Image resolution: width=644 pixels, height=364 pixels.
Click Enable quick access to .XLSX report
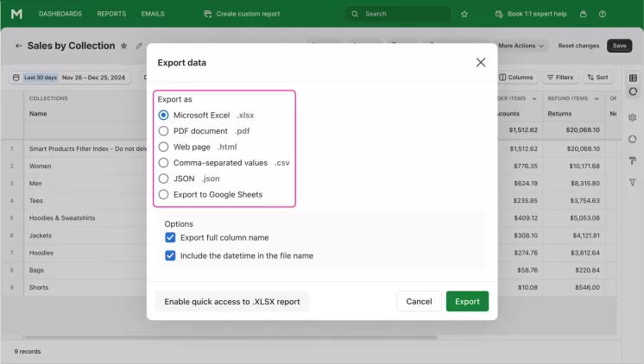point(232,302)
